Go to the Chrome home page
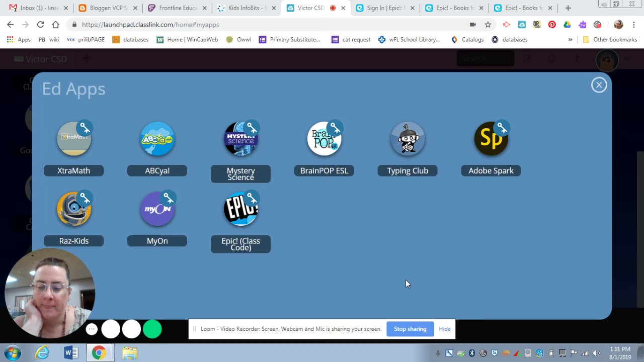 click(x=55, y=25)
